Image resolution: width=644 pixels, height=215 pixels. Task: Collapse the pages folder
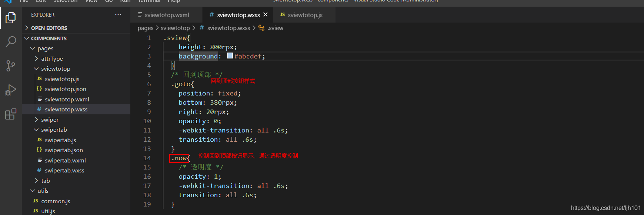click(76, 48)
